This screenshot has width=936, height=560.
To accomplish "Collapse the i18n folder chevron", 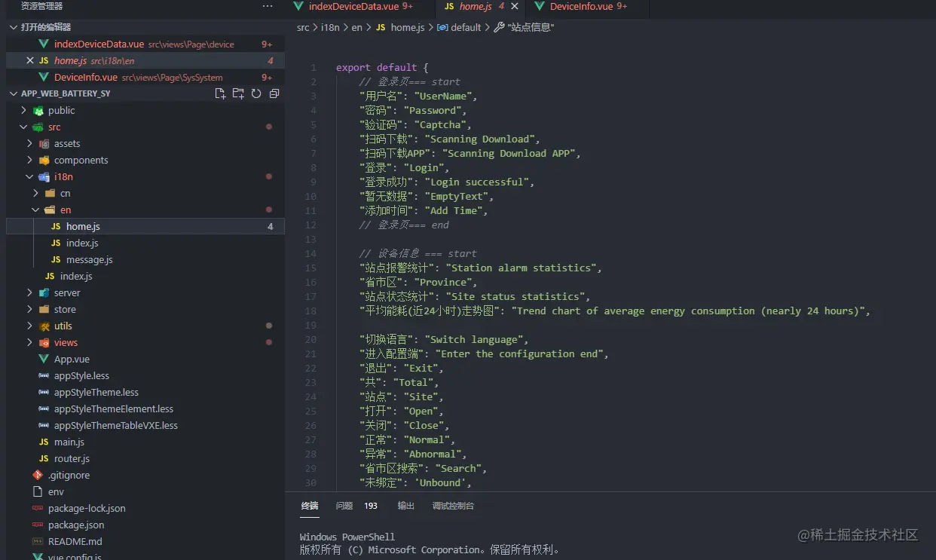I will click(x=30, y=176).
